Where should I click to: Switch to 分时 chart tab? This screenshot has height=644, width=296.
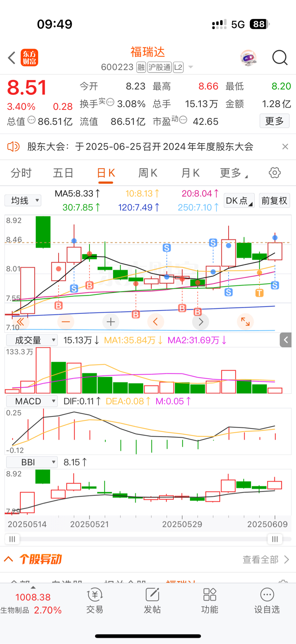coord(21,173)
